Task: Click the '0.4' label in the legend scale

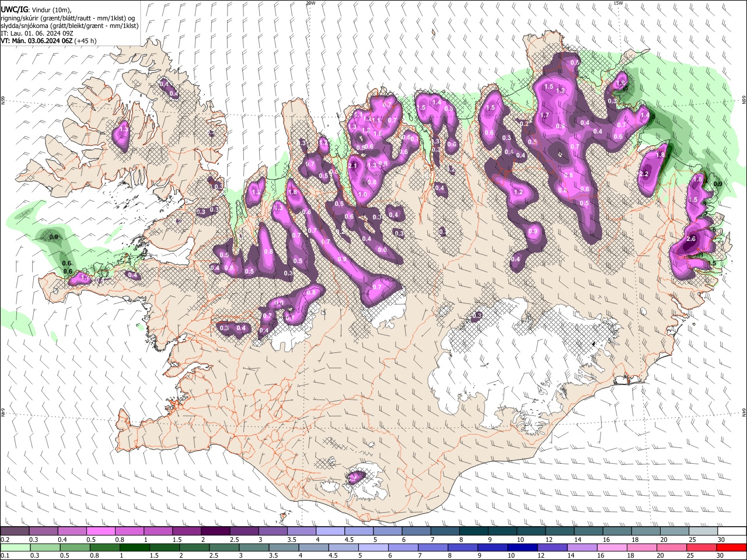Action: (x=62, y=540)
